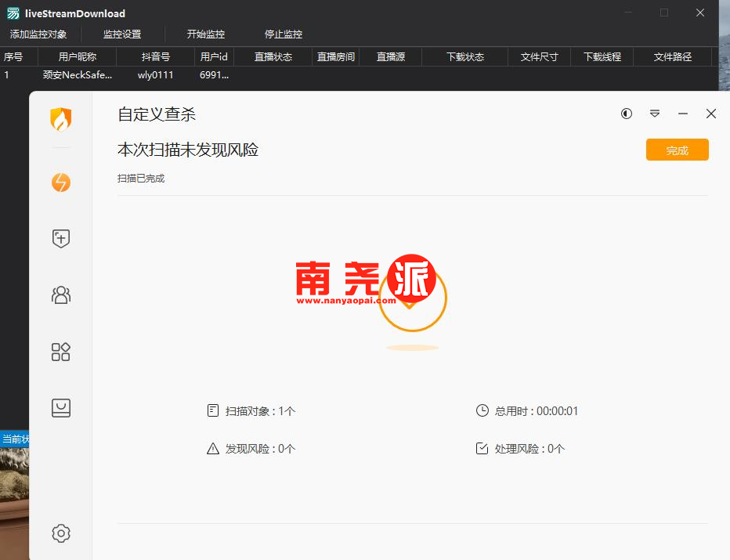Image resolution: width=730 pixels, height=560 pixels.
Task: Click the wly0111 cell
Action: [x=156, y=75]
